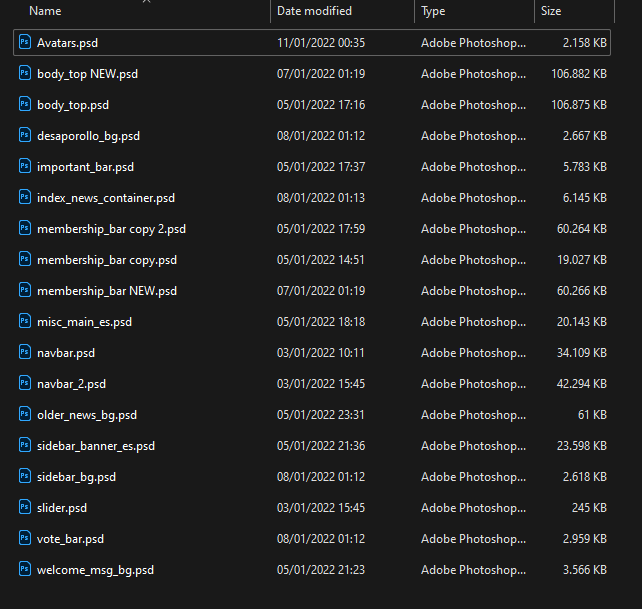
Task: Sort by the Size column header
Action: tap(551, 11)
